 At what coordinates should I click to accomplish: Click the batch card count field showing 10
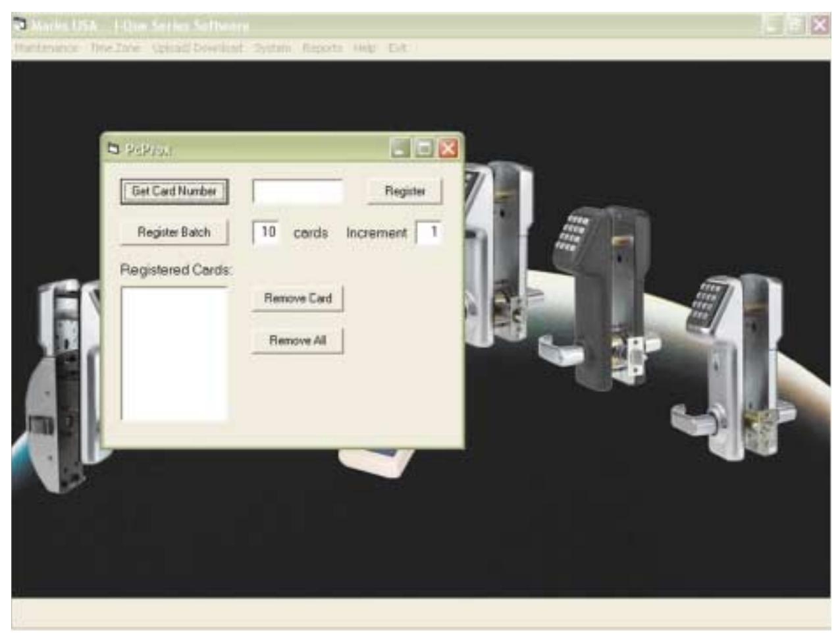[266, 233]
